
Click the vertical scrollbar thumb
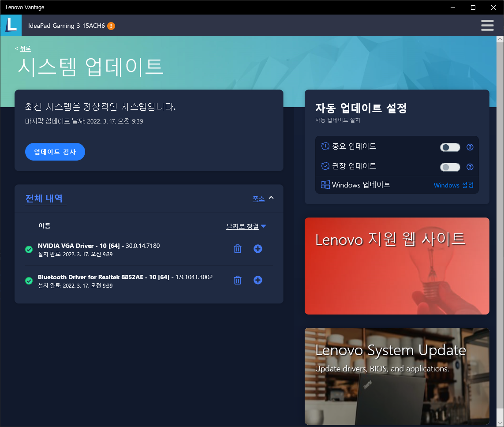500,225
